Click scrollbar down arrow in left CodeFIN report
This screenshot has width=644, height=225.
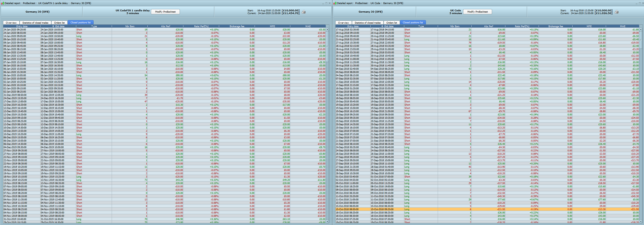[327, 221]
